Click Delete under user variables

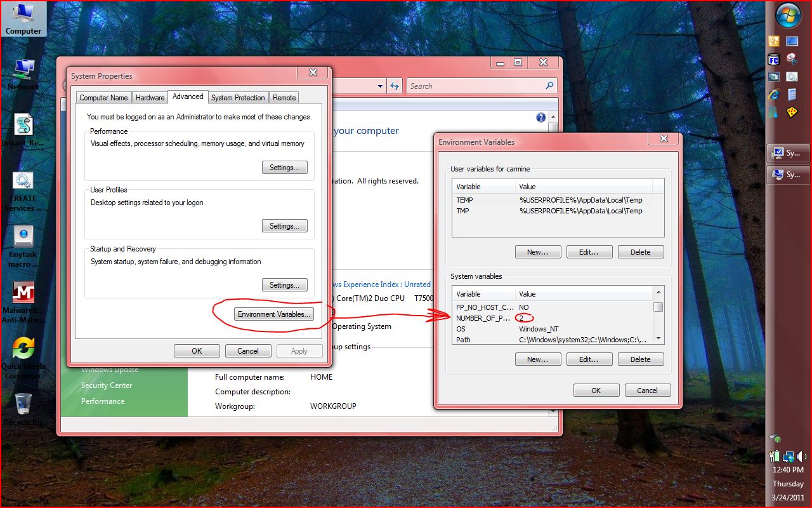tap(641, 252)
